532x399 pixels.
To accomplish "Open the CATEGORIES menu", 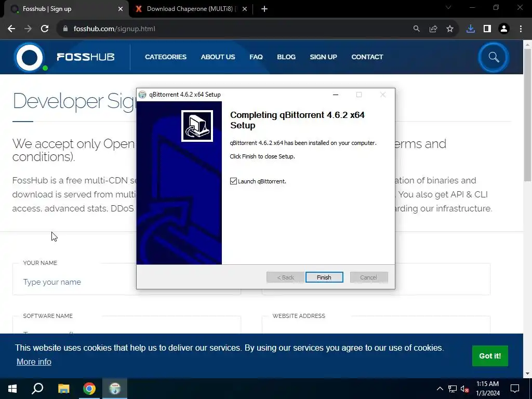I will point(166,57).
